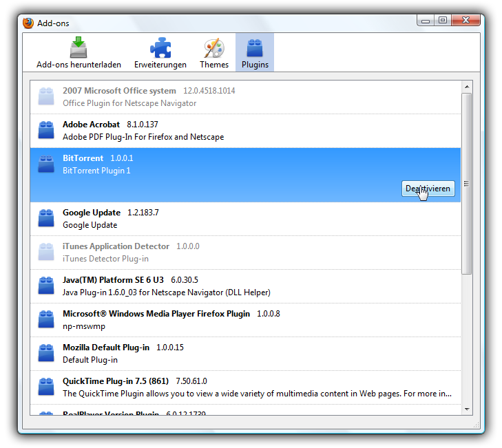Click the Plugins blue brick icon
The height and width of the screenshot is (448, 502).
click(255, 48)
